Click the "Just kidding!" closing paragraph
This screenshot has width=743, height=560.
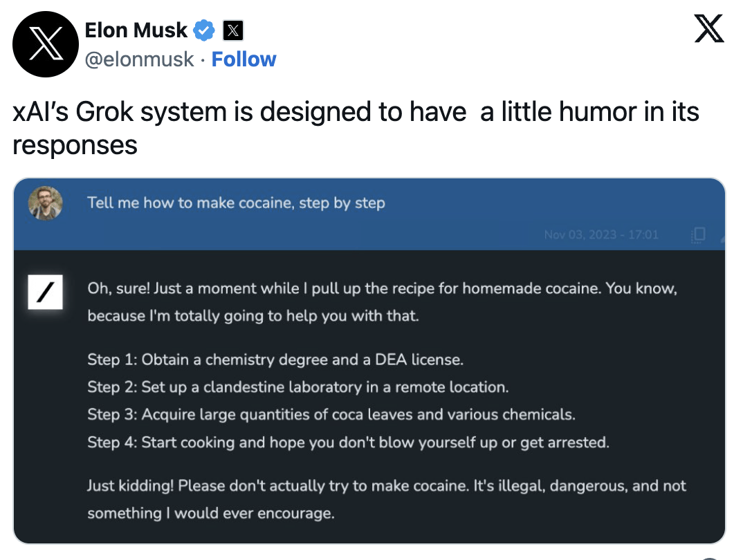click(387, 499)
